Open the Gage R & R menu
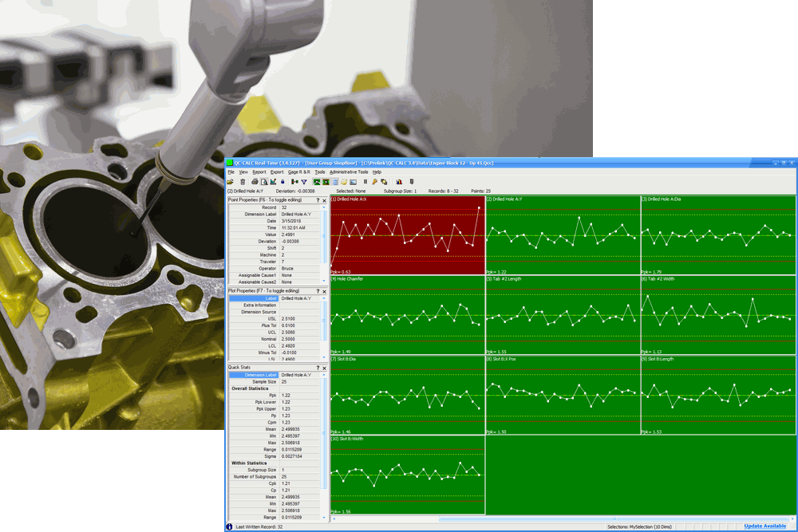 coord(298,171)
